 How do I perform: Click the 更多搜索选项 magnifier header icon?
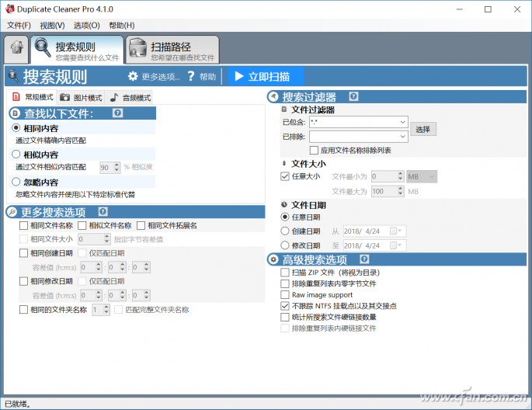[x=12, y=212]
